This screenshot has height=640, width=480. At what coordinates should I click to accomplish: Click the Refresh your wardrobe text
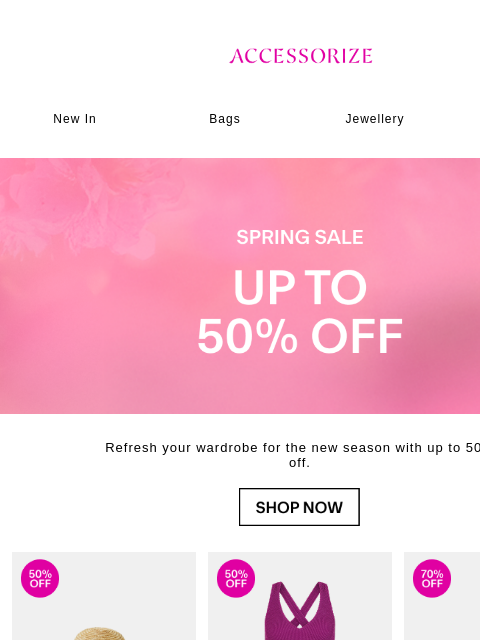pyautogui.click(x=292, y=448)
